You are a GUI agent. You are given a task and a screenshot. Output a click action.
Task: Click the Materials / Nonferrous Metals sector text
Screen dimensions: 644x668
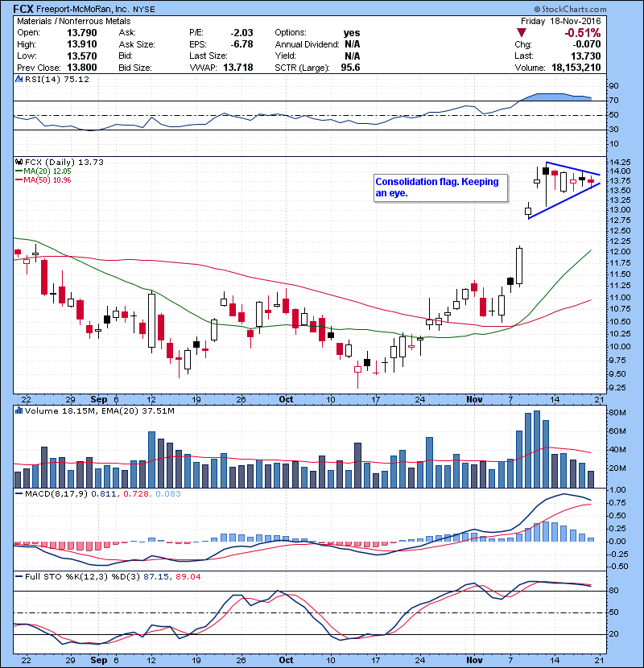[74, 21]
